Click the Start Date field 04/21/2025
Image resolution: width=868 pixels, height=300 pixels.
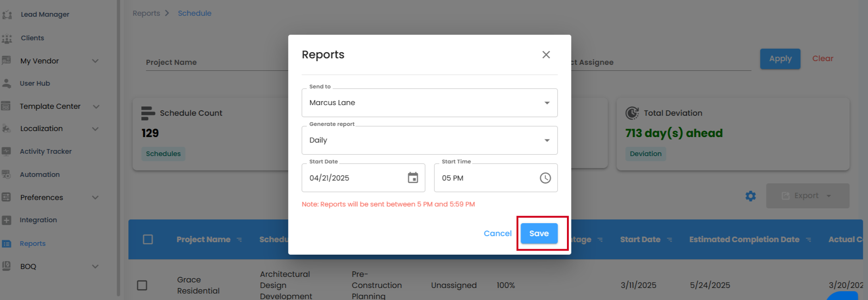click(x=363, y=178)
